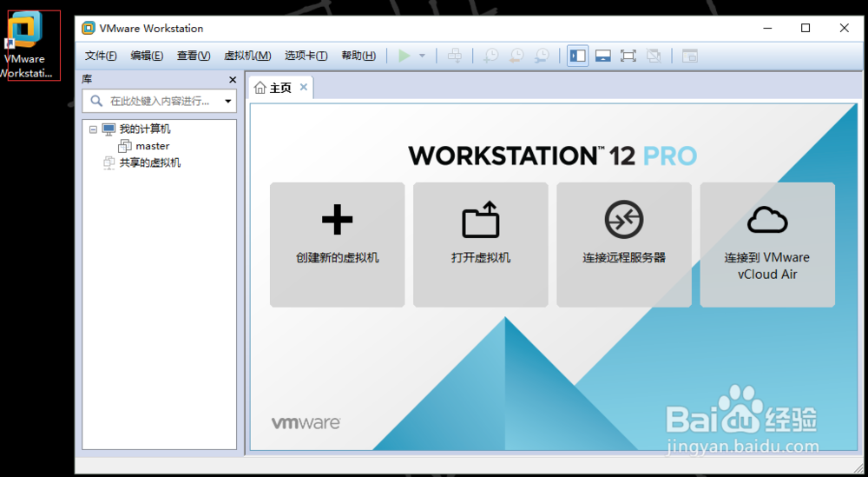This screenshot has width=868, height=477.
Task: Open the 编辑(E) menu
Action: pos(147,56)
